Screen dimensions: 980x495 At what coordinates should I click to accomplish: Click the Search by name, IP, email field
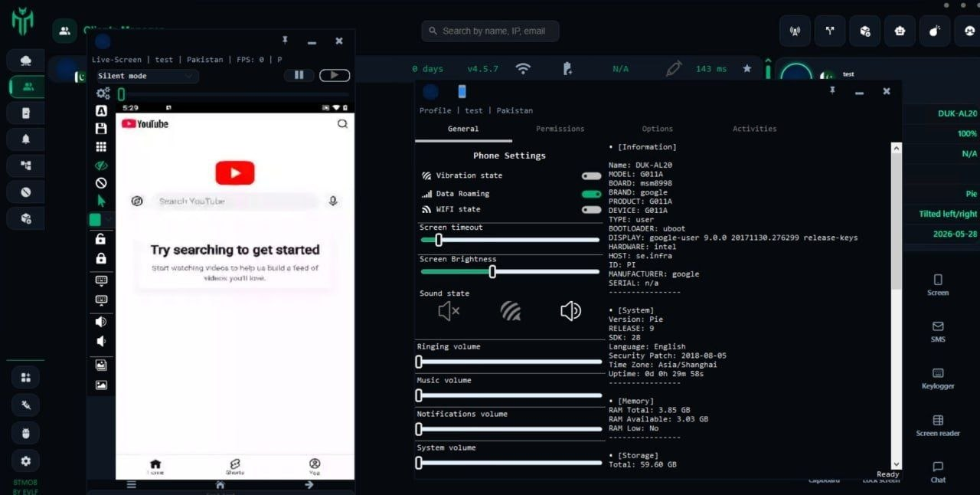tap(490, 31)
